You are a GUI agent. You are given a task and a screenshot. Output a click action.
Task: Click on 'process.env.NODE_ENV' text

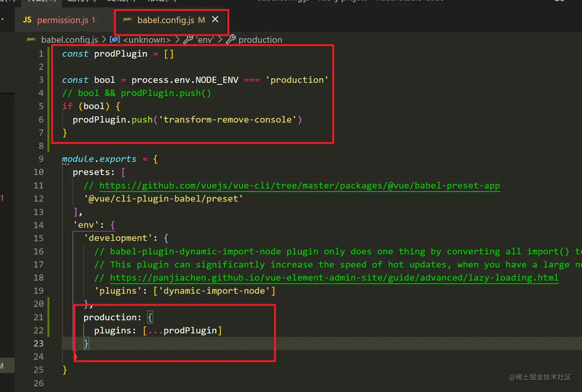[x=185, y=80]
